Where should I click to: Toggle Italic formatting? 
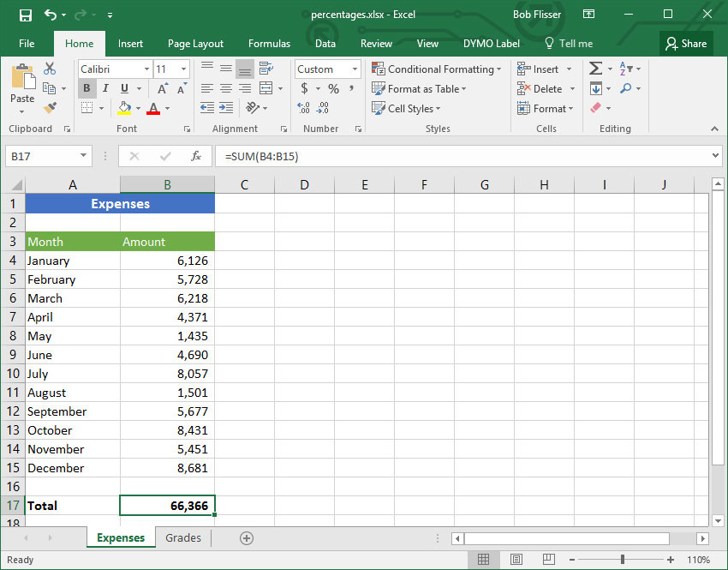tap(106, 88)
